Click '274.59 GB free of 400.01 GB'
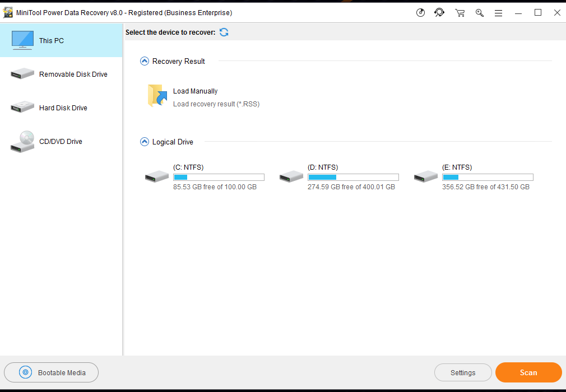The image size is (566, 392). (x=351, y=187)
